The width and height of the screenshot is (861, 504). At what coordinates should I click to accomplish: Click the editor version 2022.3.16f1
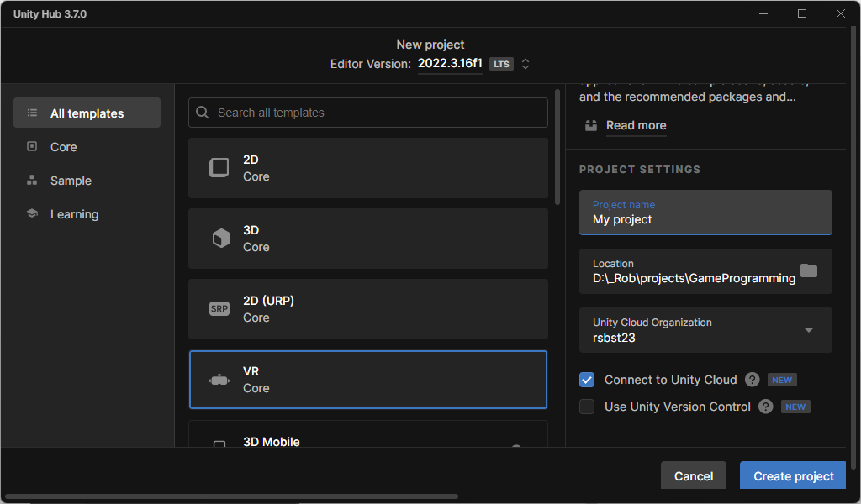[x=450, y=63]
